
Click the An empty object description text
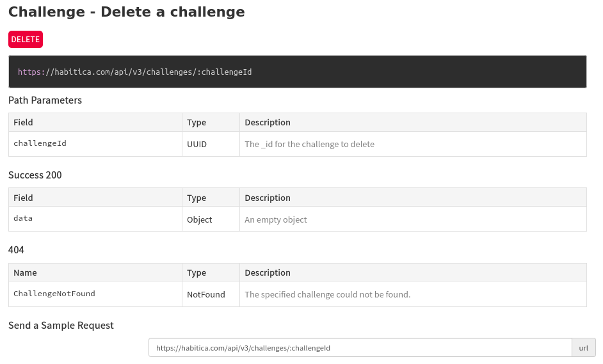click(x=275, y=219)
